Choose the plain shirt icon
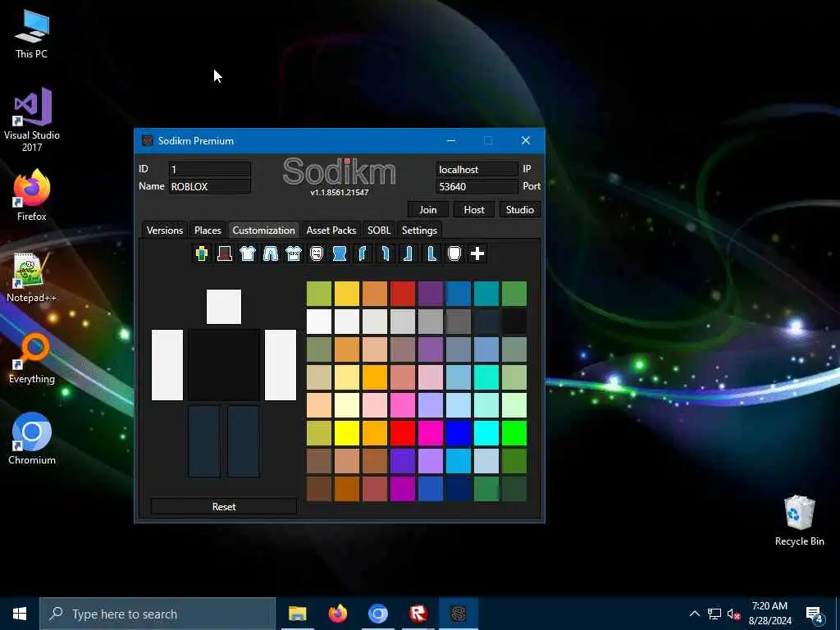The height and width of the screenshot is (630, 840). click(x=248, y=253)
